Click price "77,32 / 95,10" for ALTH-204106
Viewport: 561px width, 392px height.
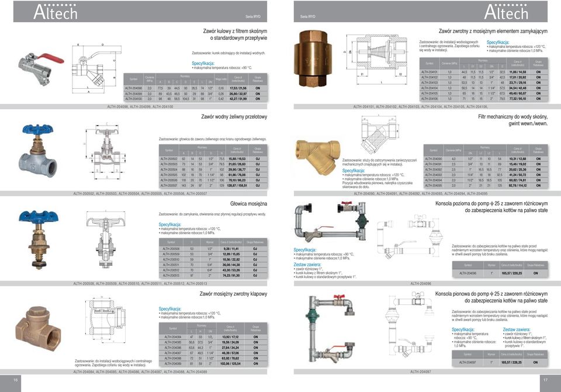[517, 99]
